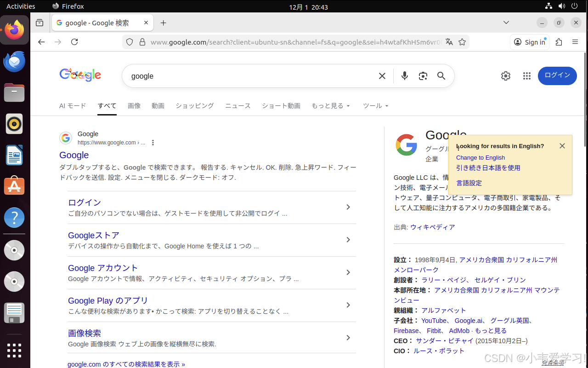This screenshot has height=368, width=588.
Task: Switch to the 動画 tab
Action: point(158,106)
